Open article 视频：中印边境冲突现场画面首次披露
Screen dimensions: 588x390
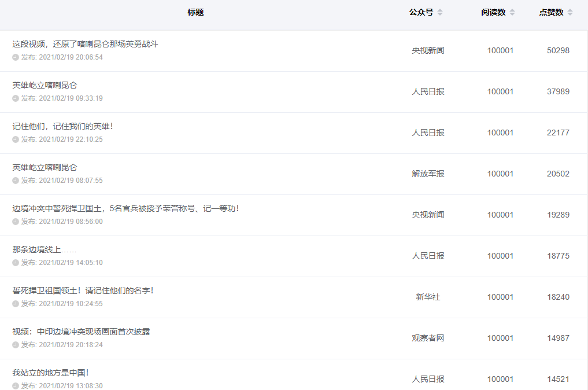(x=81, y=332)
